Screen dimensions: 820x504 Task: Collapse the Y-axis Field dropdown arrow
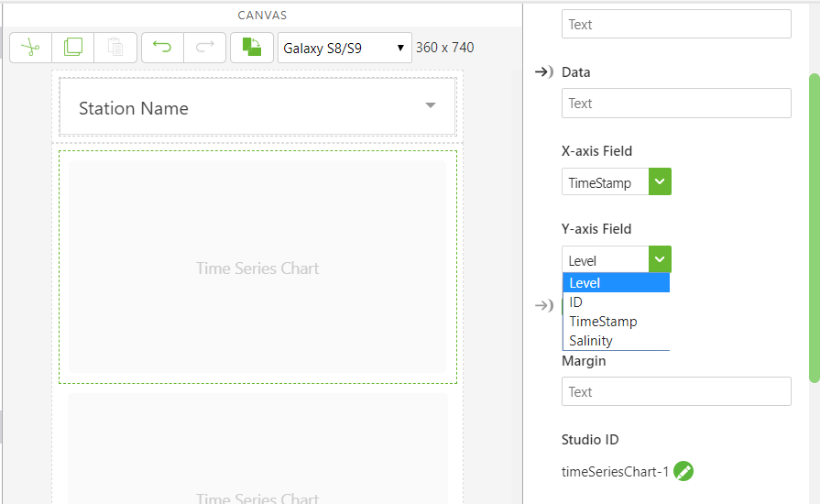coord(660,260)
